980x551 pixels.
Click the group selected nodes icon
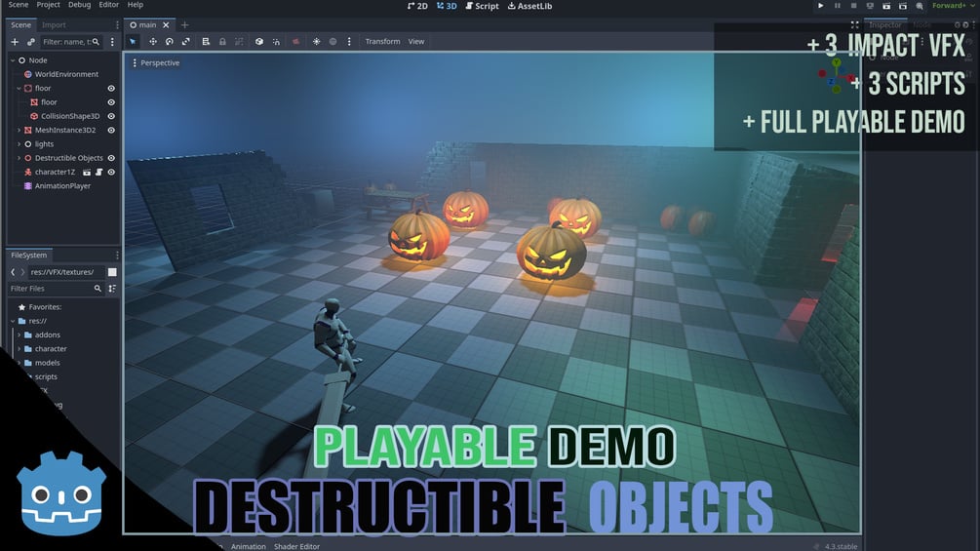(239, 42)
